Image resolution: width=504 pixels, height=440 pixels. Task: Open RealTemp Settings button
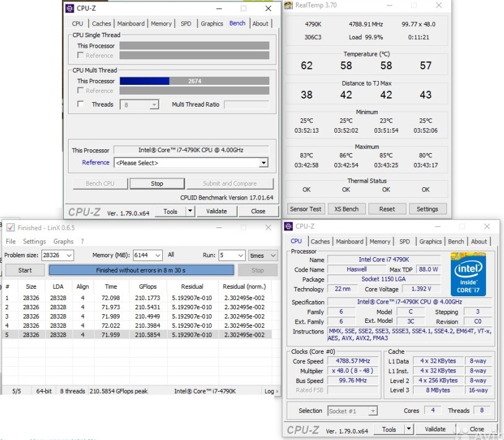[427, 209]
